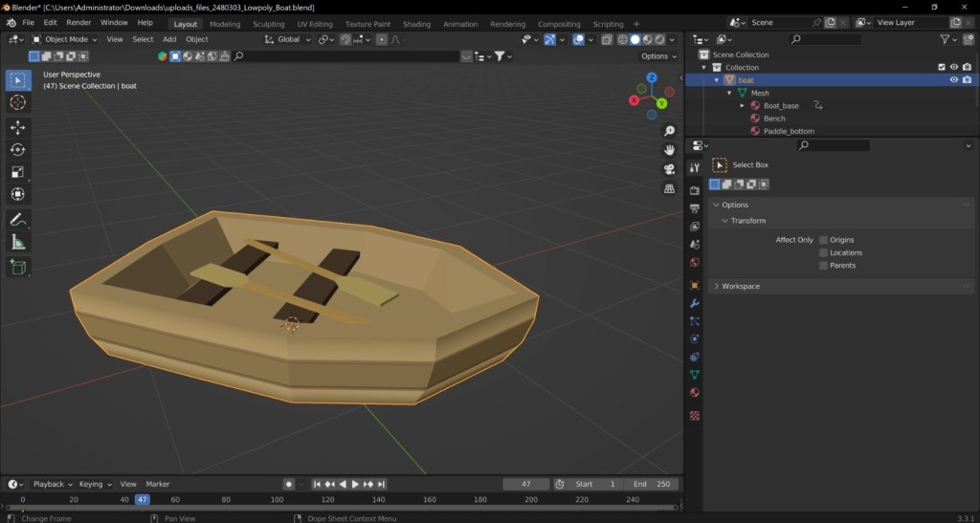This screenshot has height=523, width=980.
Task: Select the Cursor tool in the toolbar
Action: pos(17,102)
